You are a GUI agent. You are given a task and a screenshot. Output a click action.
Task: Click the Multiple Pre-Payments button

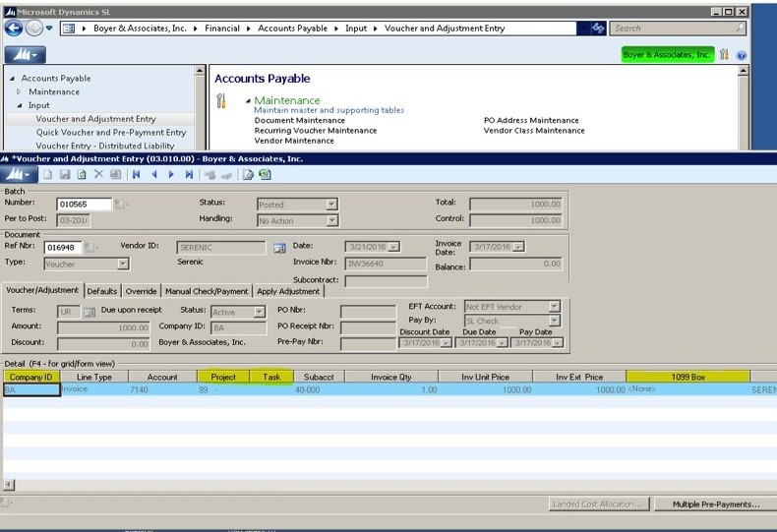click(716, 504)
